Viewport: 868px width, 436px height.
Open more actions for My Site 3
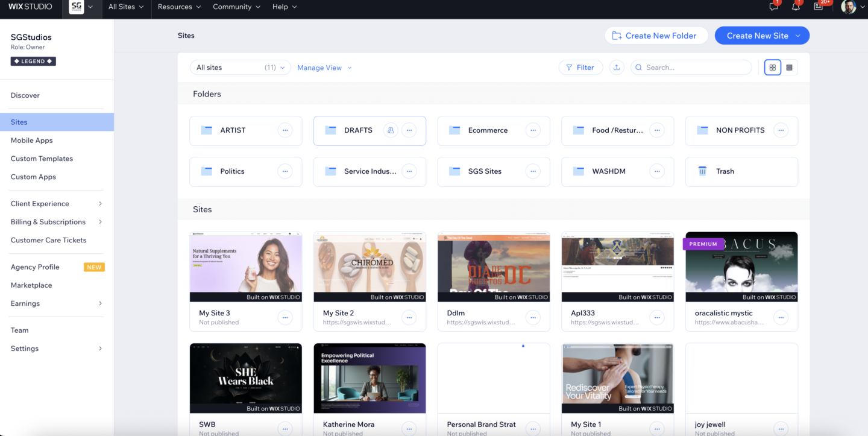(x=285, y=317)
